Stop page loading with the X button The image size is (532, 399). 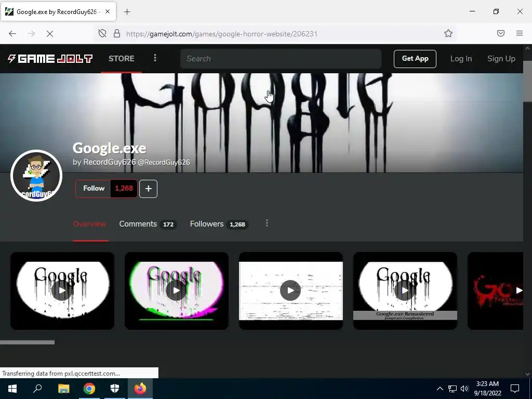pyautogui.click(x=49, y=34)
